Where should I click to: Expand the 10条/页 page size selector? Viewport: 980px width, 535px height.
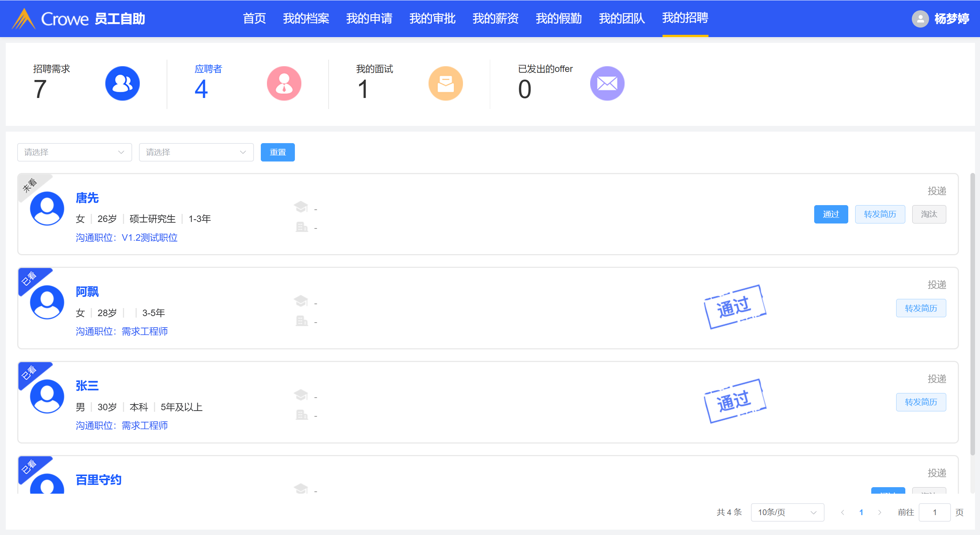787,512
